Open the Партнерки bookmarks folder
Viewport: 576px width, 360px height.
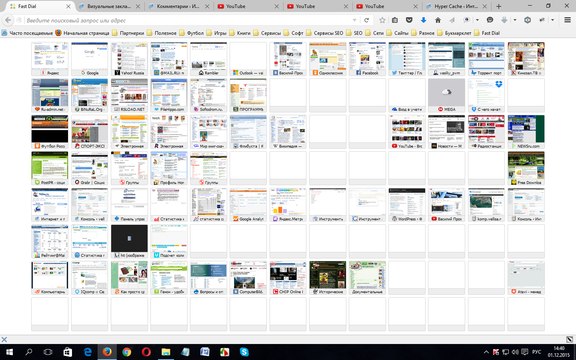(x=128, y=33)
